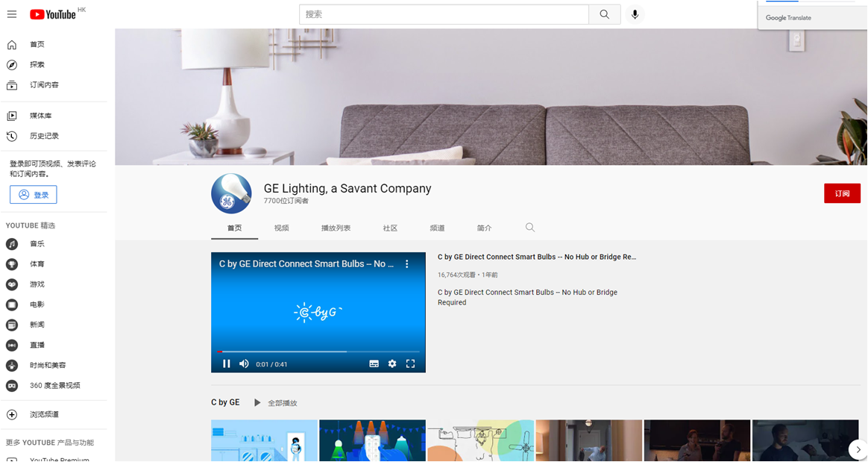This screenshot has height=462, width=868.
Task: Open the 频道 channel tab
Action: pos(437,228)
